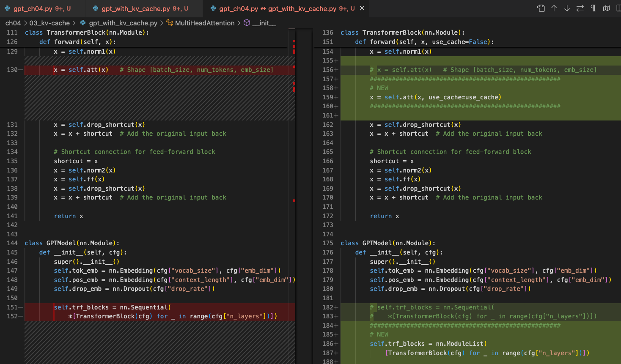
Task: Click the MultiHeadAttention class icon in the breadcrumb
Action: point(170,23)
